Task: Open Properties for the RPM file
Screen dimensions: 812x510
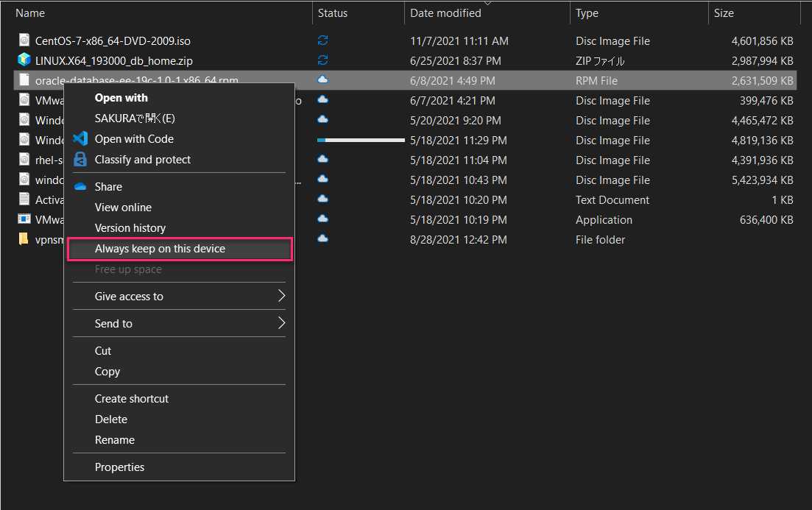Action: [x=119, y=467]
